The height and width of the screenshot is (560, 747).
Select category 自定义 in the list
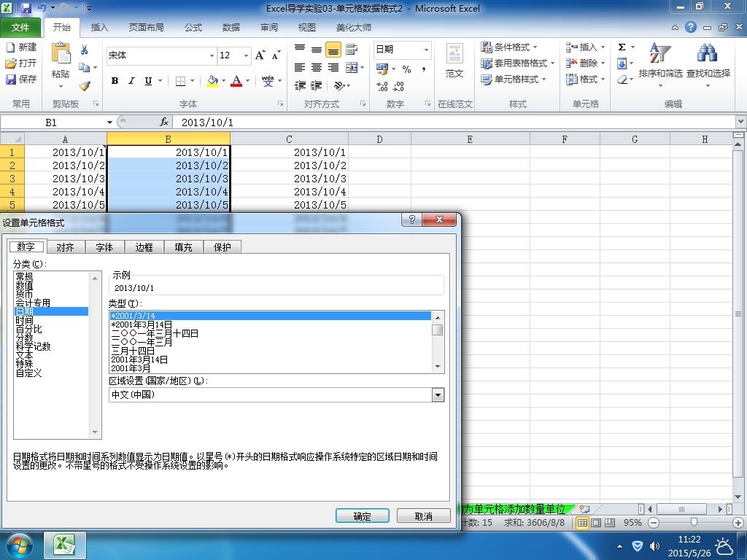28,373
